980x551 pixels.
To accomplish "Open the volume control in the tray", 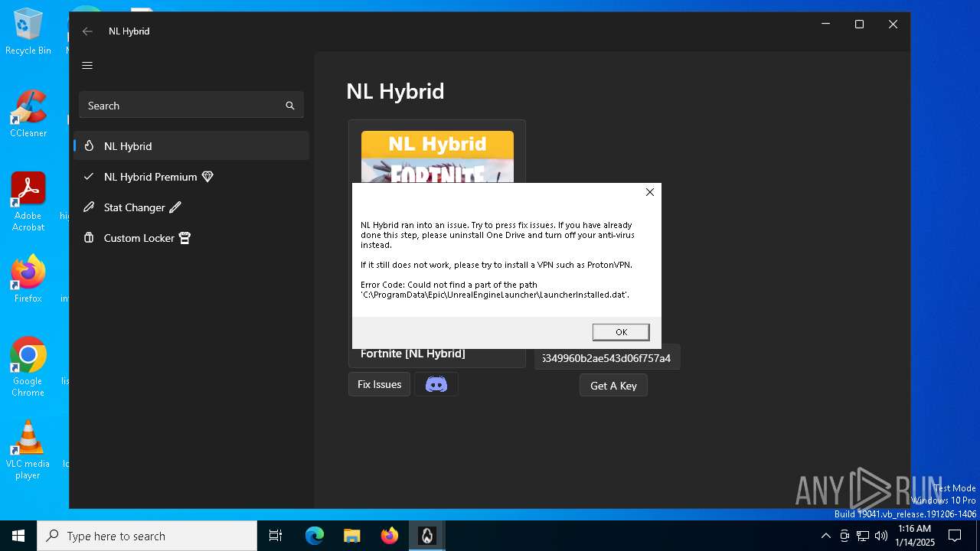I will (x=881, y=536).
